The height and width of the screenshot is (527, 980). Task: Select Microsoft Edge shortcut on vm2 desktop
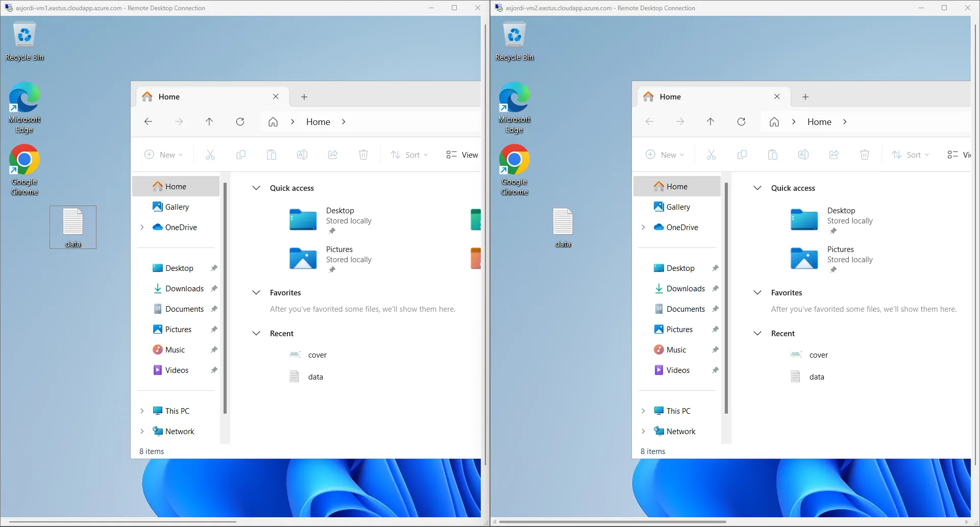coord(514,108)
